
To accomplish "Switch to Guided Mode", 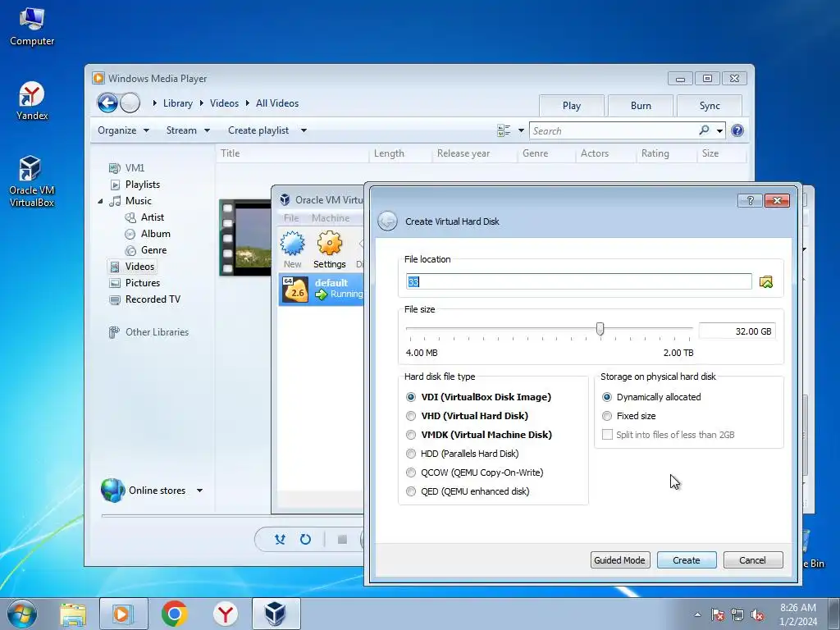I will pos(620,559).
